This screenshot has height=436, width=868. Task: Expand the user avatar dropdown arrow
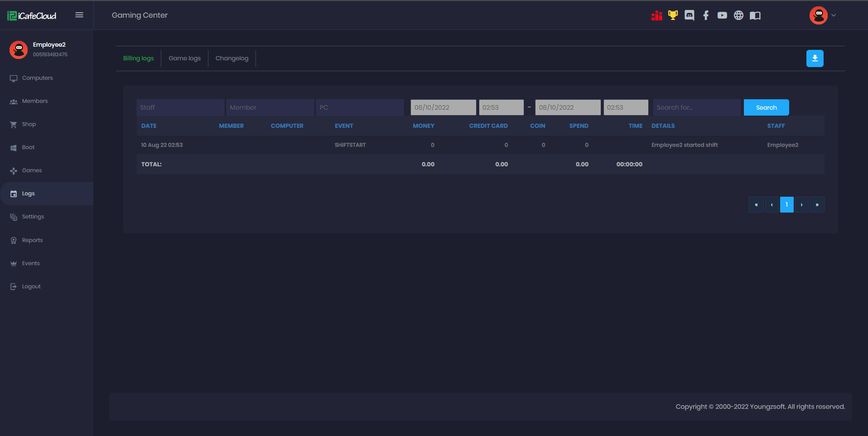[834, 15]
